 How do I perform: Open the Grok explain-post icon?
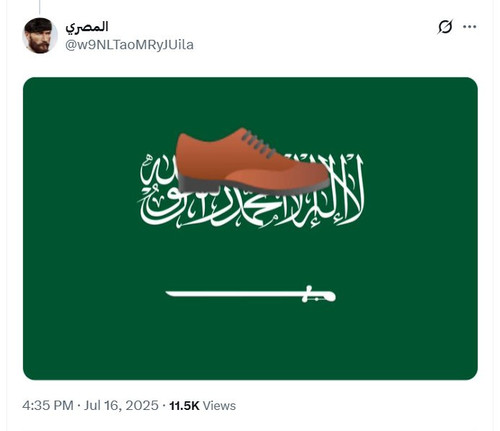445,27
